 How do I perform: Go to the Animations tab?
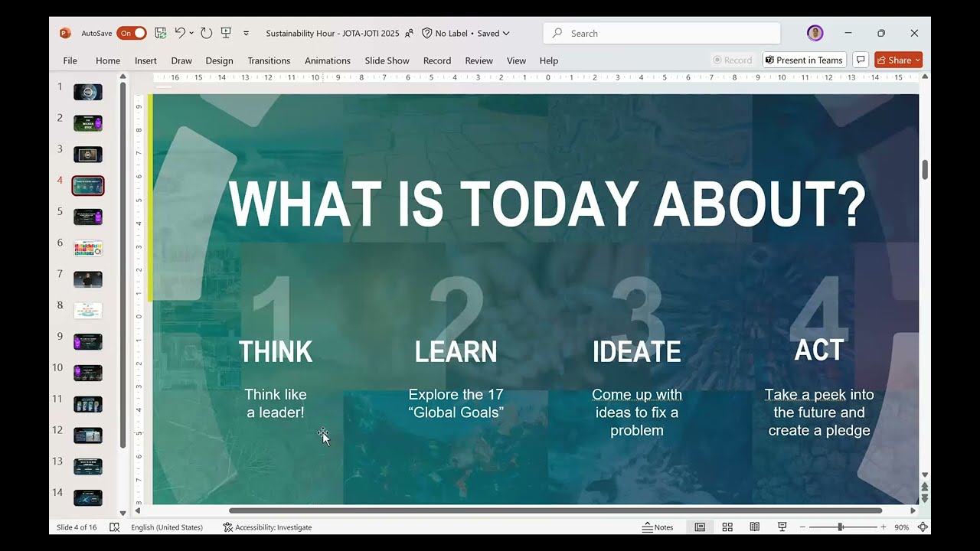click(328, 60)
